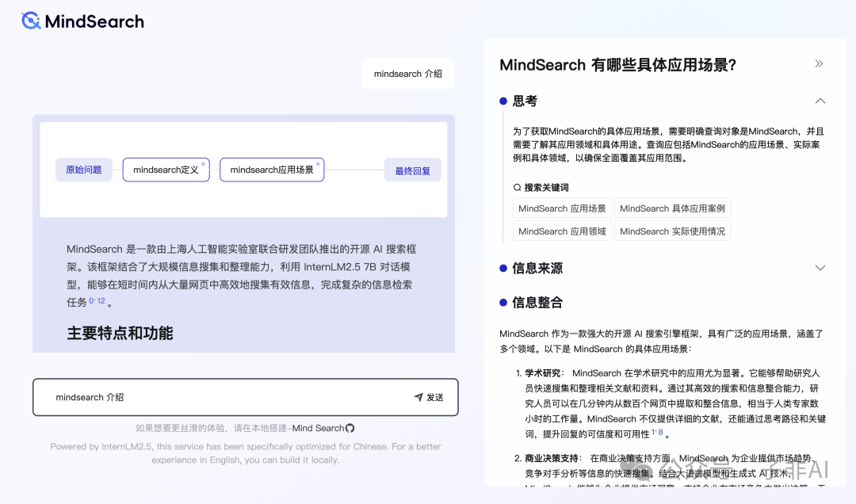Click the Powered by InternLM2.5 notice text
The width and height of the screenshot is (856, 504).
(x=245, y=453)
